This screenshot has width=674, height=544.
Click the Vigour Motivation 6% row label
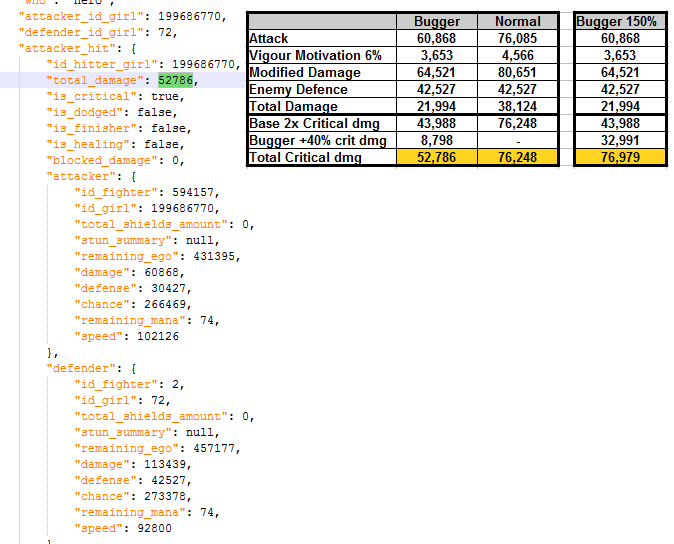coord(315,55)
